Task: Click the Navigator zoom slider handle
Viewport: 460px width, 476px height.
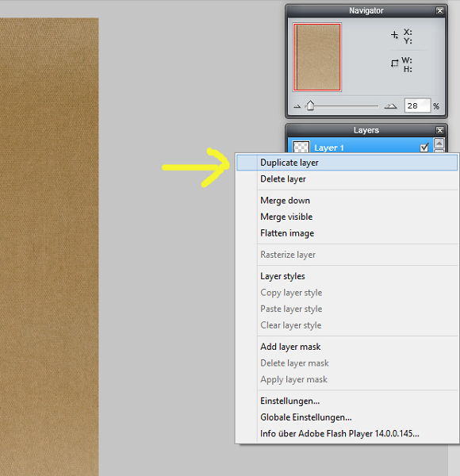Action: (x=310, y=106)
